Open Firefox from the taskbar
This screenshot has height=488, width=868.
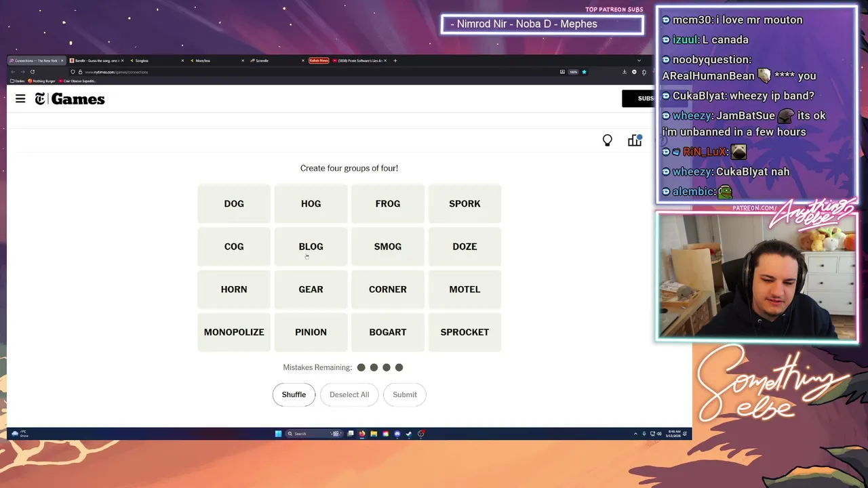pyautogui.click(x=362, y=434)
